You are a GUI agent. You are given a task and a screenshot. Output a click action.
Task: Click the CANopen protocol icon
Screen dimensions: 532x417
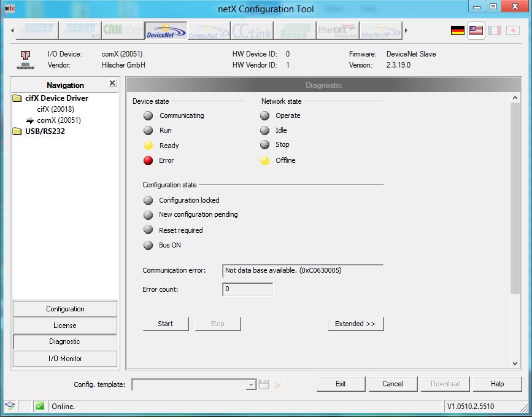pos(123,31)
